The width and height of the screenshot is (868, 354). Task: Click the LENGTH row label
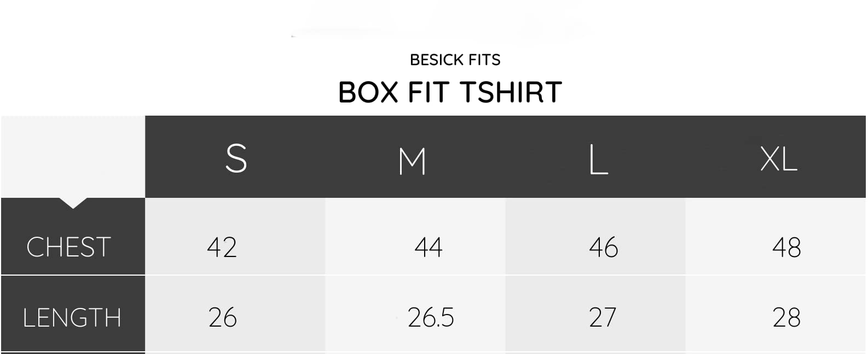[72, 318]
